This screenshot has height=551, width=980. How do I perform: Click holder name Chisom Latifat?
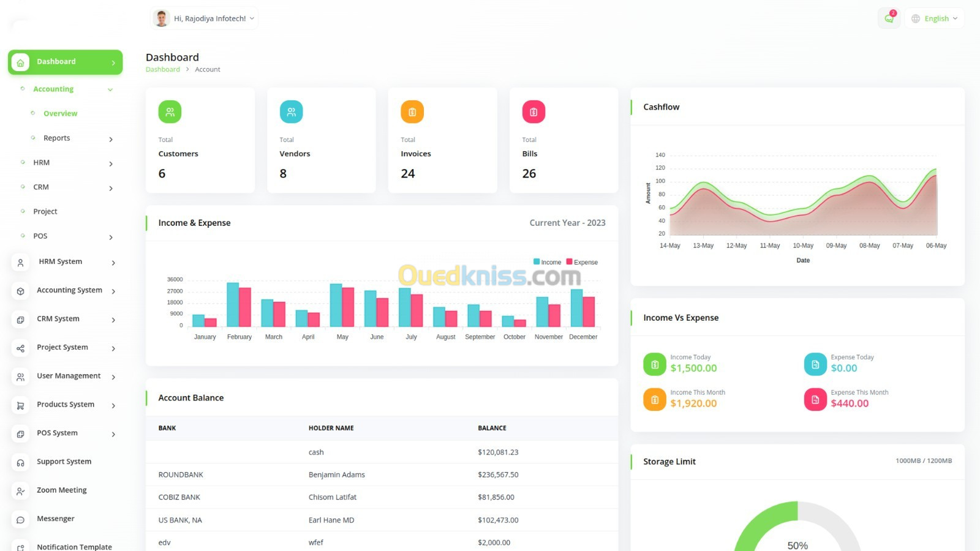[x=333, y=498]
